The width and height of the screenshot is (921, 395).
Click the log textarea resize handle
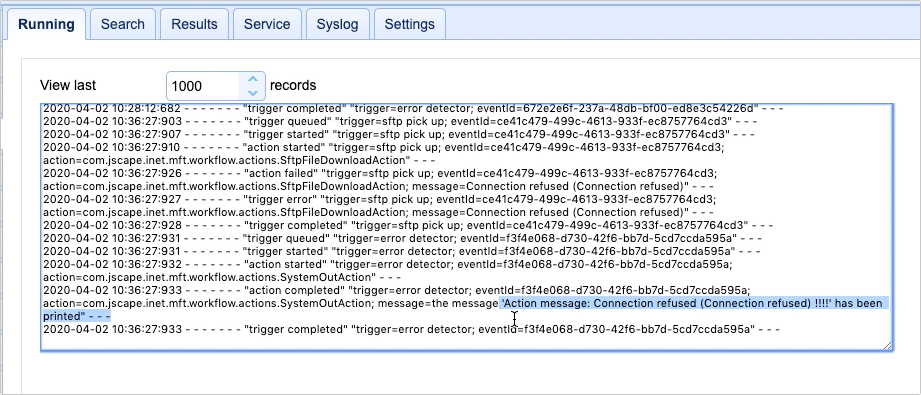[887, 346]
